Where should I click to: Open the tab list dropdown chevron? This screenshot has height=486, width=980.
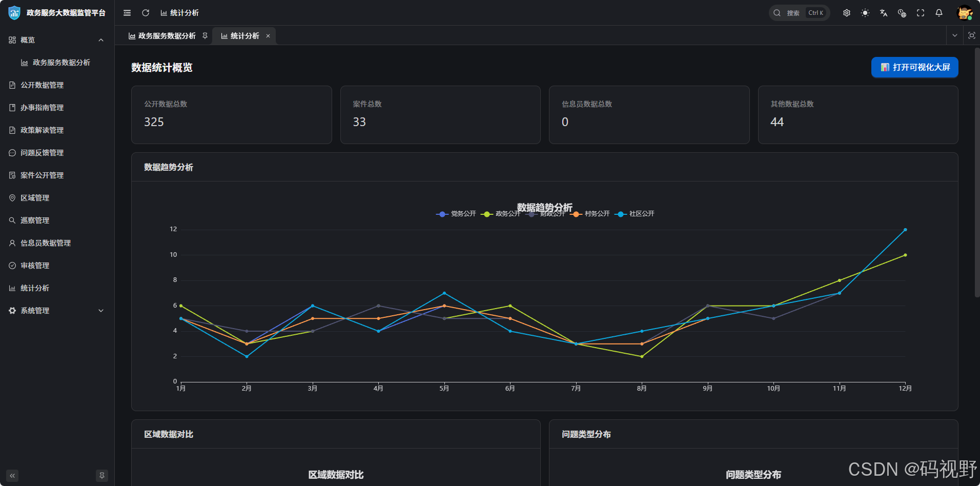(954, 35)
